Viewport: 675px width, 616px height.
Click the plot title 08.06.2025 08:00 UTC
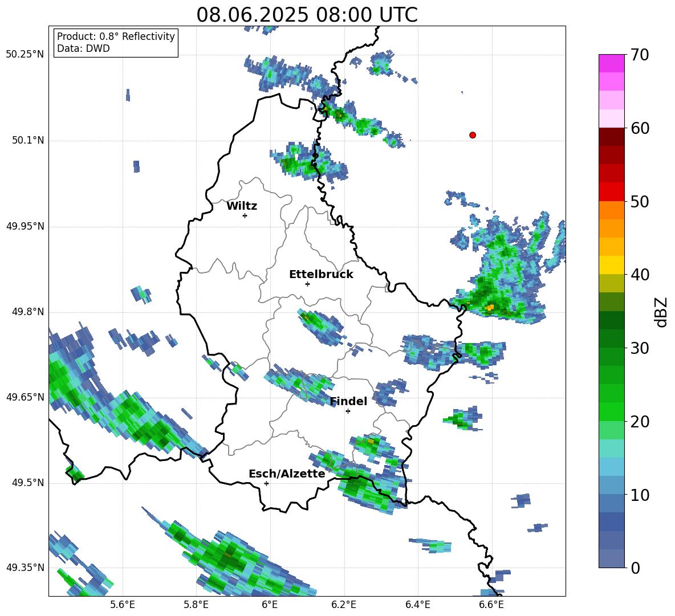[307, 15]
